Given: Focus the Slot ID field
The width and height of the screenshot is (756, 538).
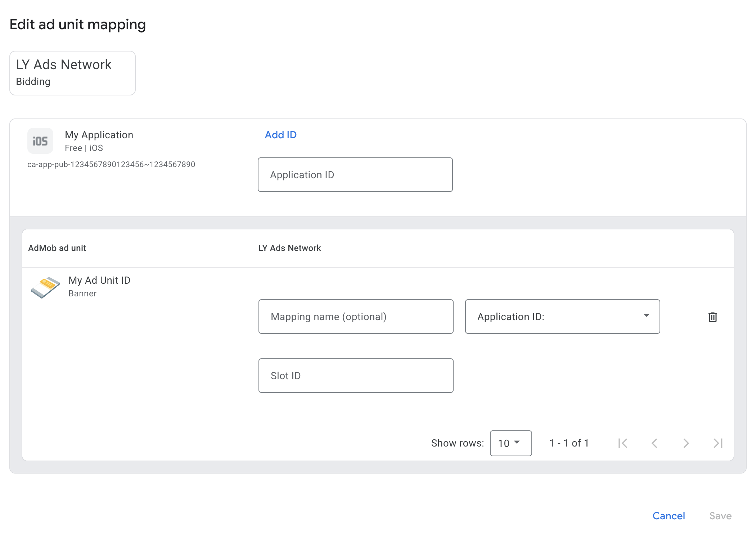Looking at the screenshot, I should tap(356, 376).
